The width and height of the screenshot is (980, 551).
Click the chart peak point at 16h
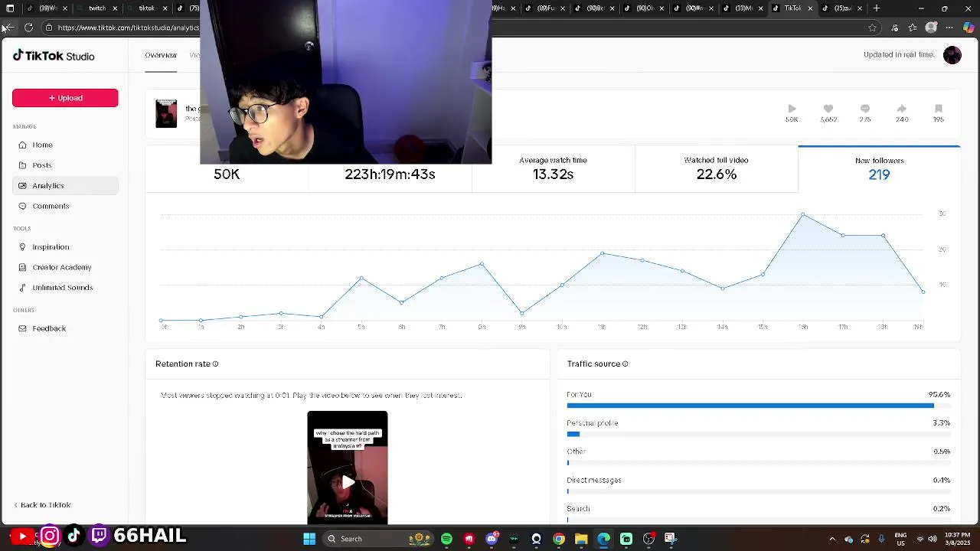802,214
